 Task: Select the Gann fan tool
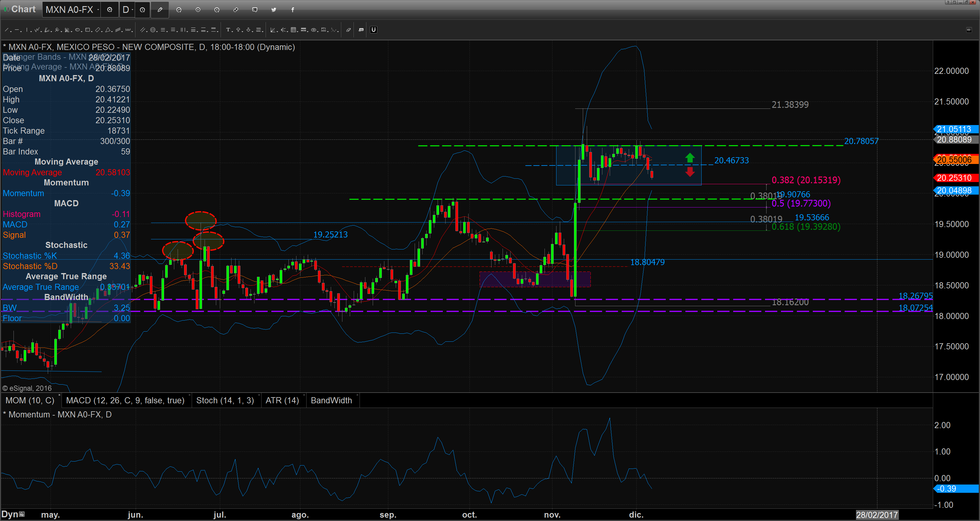47,30
